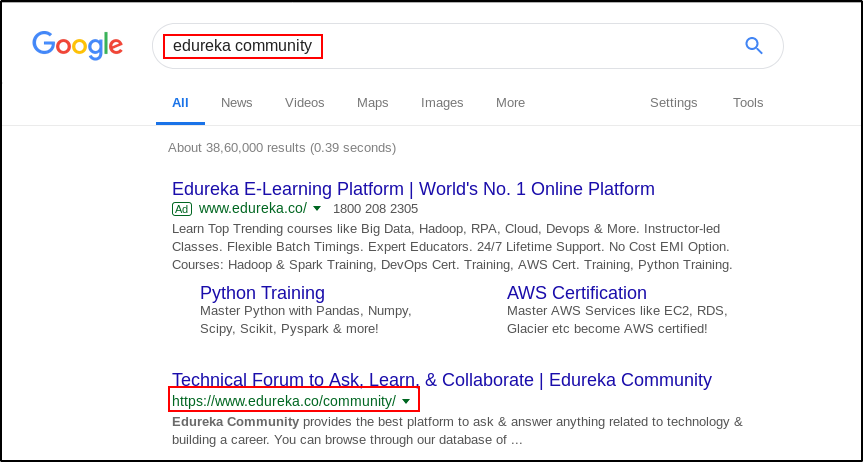Screen dimensions: 863x462
Task: Click the phone number 1800 208 2305
Action: (375, 209)
